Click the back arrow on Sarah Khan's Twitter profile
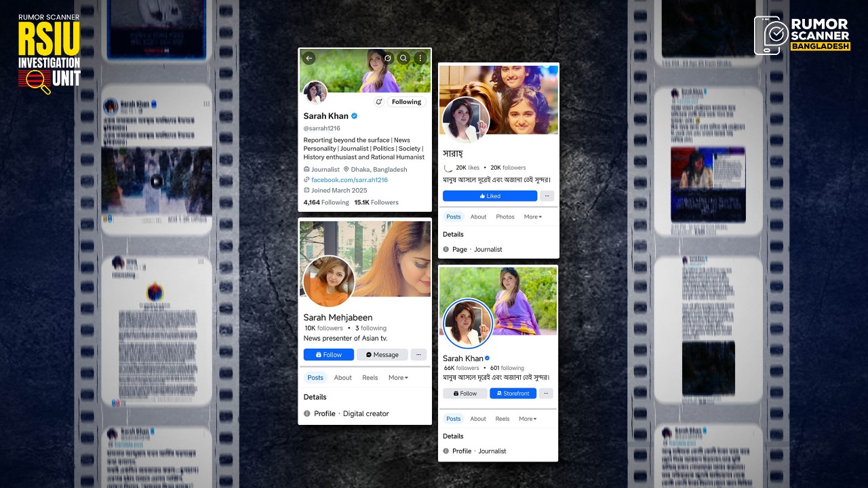The height and width of the screenshot is (488, 868). pos(309,58)
